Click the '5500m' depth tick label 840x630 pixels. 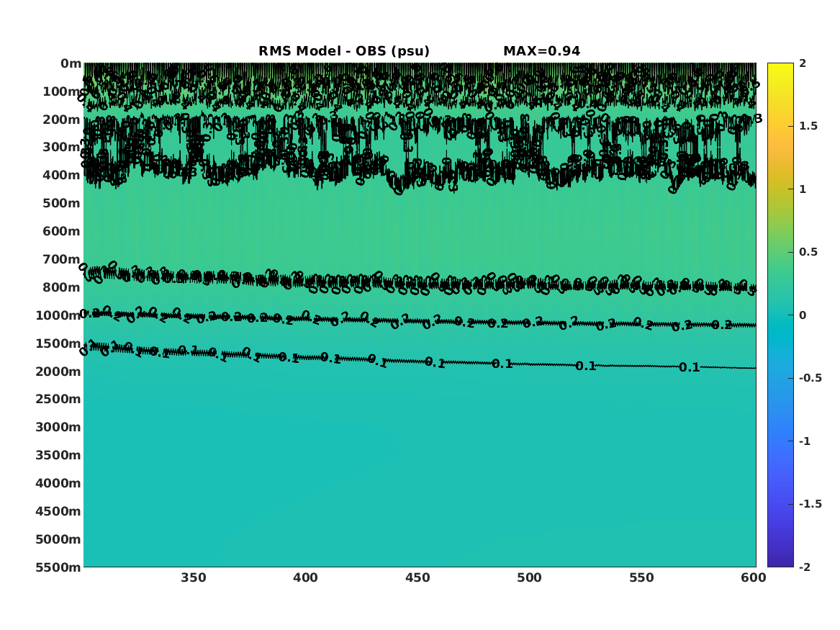coord(58,567)
